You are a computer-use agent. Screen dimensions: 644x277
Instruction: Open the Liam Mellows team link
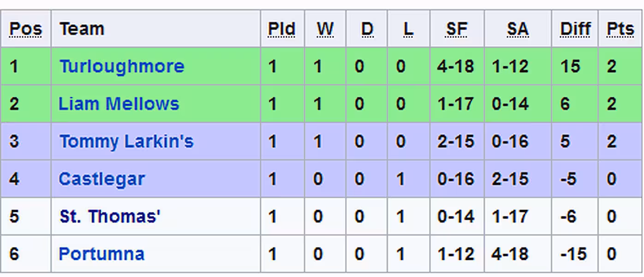coord(119,104)
